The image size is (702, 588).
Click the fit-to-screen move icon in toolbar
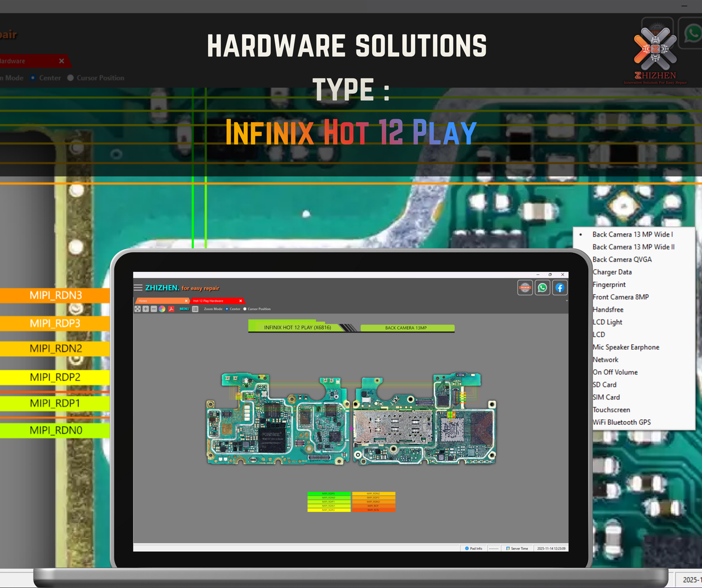click(x=138, y=309)
